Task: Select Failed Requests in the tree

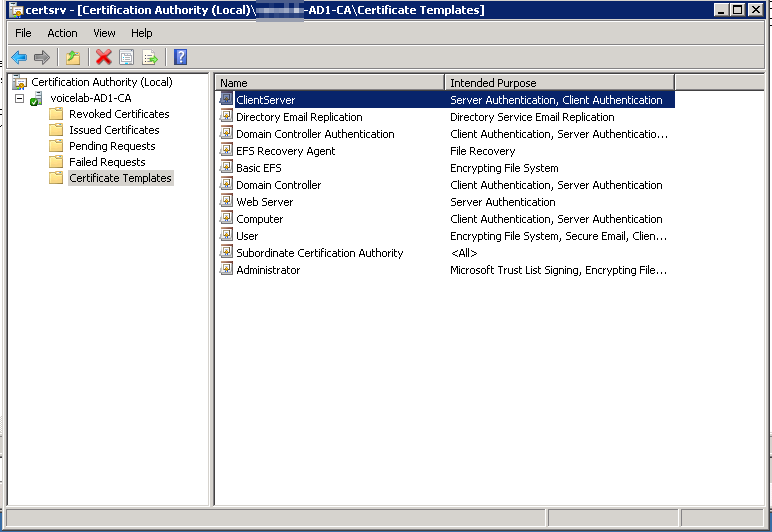Action: point(107,162)
